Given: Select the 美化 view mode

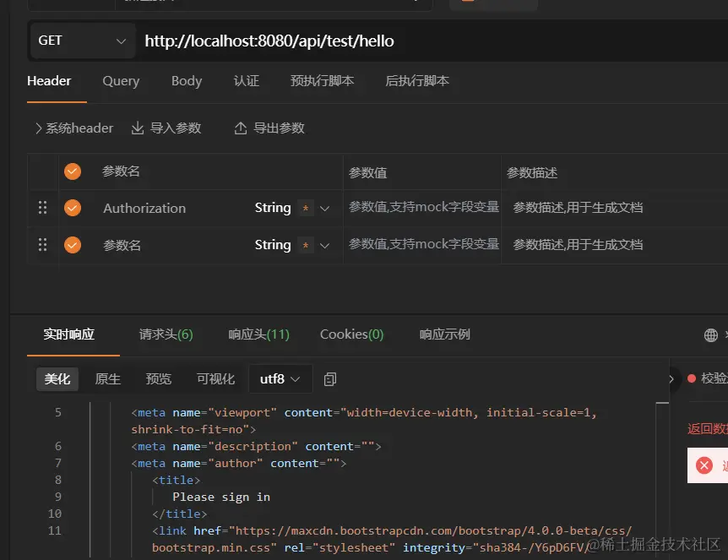Looking at the screenshot, I should (57, 379).
